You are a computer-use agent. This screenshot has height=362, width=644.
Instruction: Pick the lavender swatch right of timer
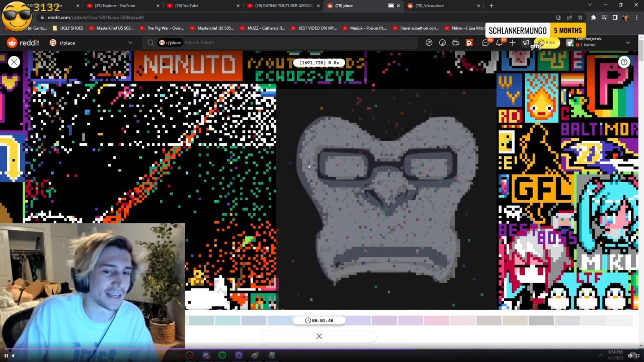[358, 320]
